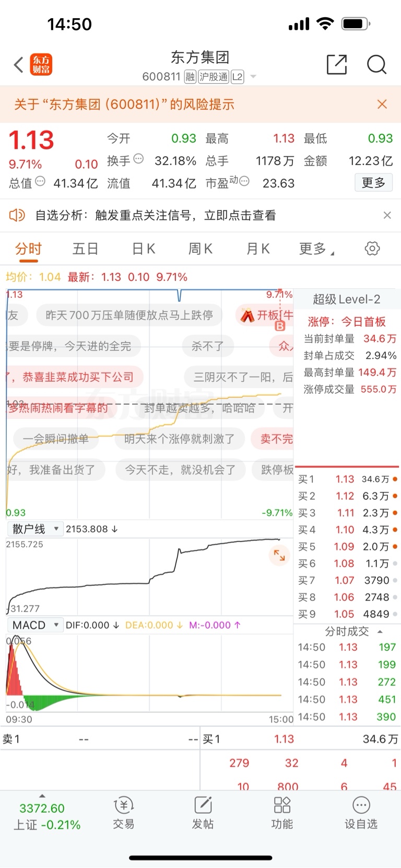Open chart settings gear icon
Screen dimensions: 401x868
(x=372, y=249)
